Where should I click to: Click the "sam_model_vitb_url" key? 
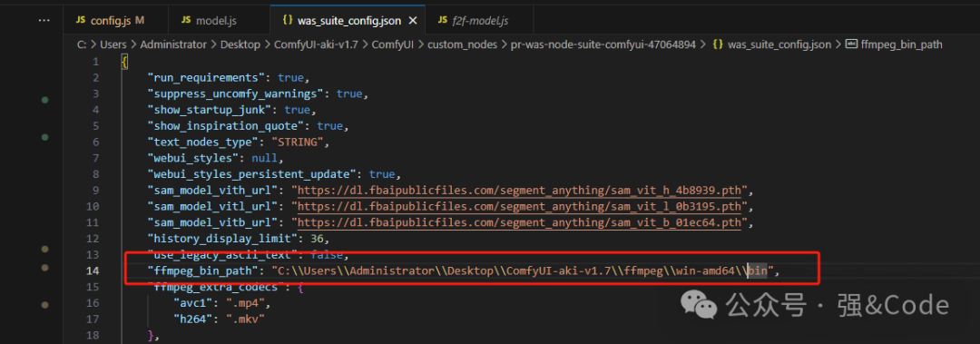tap(214, 222)
